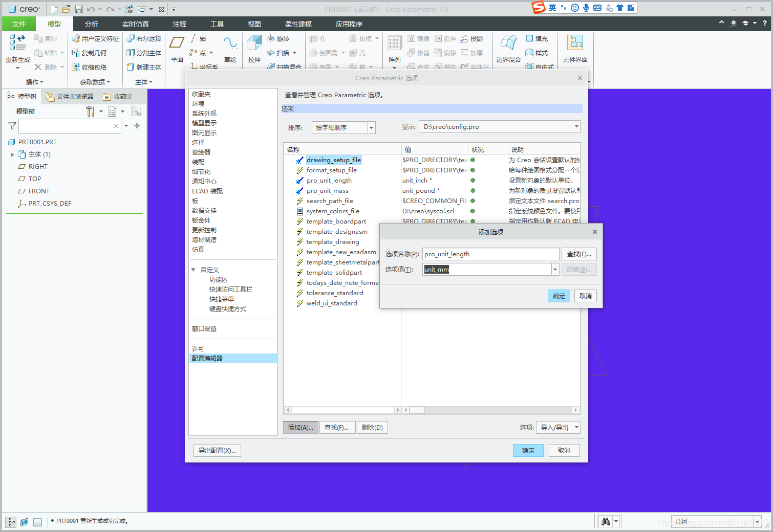Click the Sogou S logo in IME bar
The height and width of the screenshot is (532, 773).
539,7
